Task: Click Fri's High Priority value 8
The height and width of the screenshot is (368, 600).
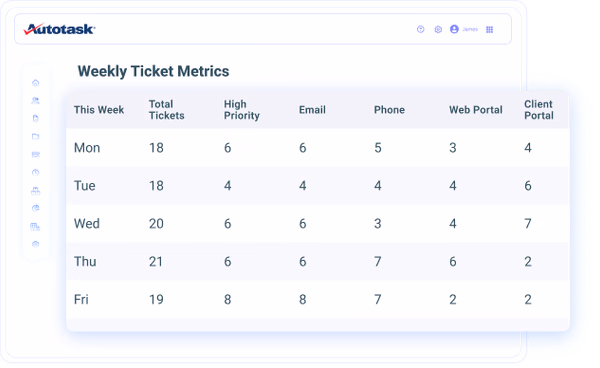Action: (228, 299)
